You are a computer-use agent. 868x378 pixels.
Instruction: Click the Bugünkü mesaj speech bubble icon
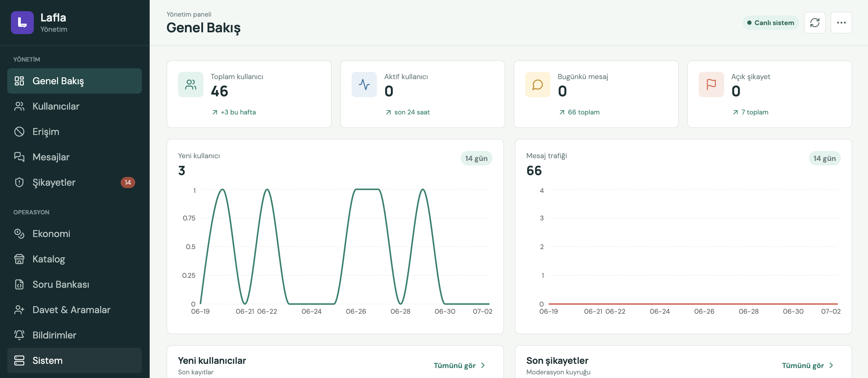click(538, 85)
